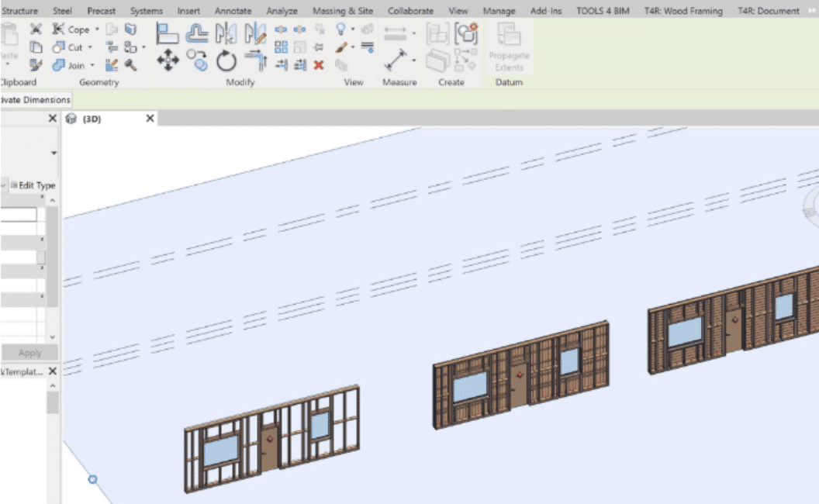Switch to the Manage tab
Image resolution: width=819 pixels, height=504 pixels.
499,10
